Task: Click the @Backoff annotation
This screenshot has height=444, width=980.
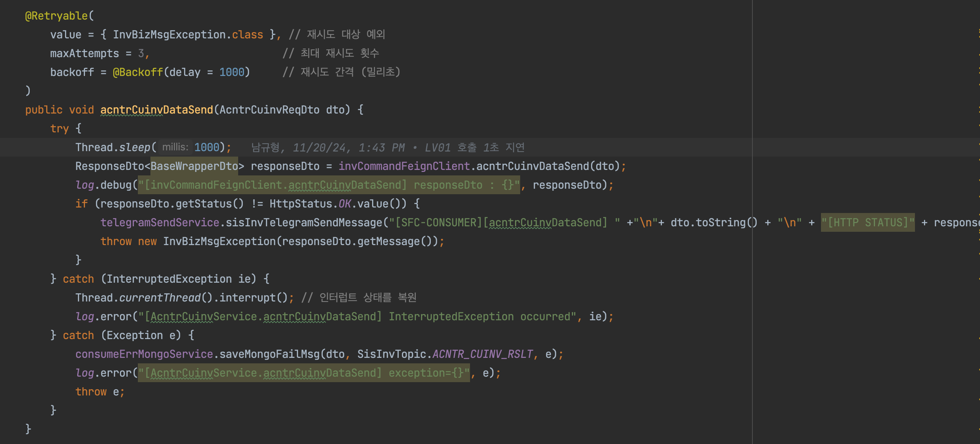Action: (137, 72)
